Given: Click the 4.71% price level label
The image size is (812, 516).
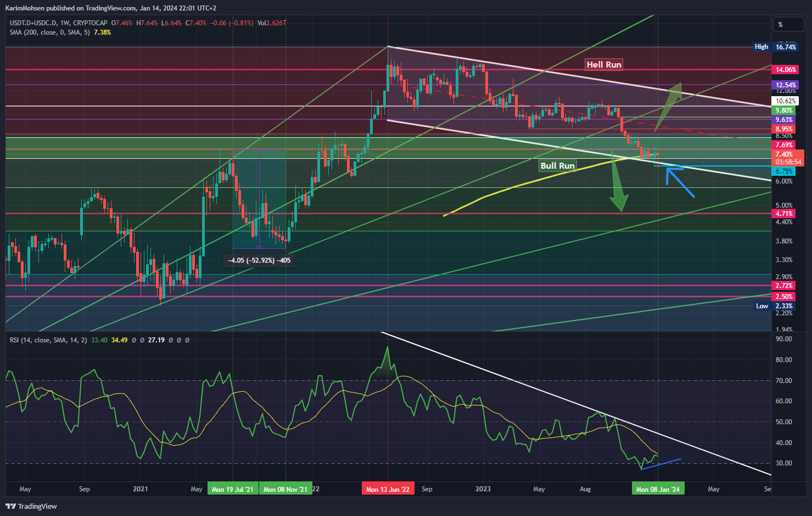Looking at the screenshot, I should [x=783, y=214].
